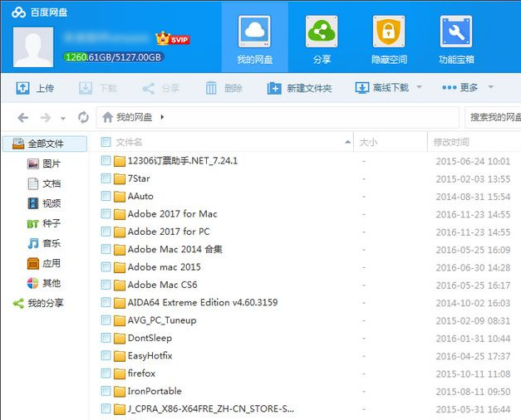Screen dimensions: 521x420
Task: Click the folder icon of firefox
Action: [x=120, y=374]
